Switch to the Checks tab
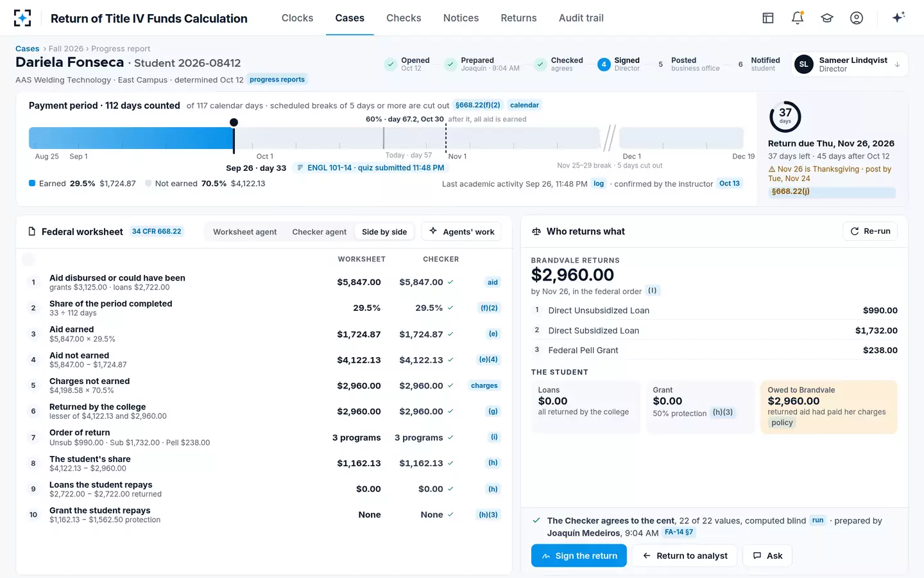 (x=404, y=18)
